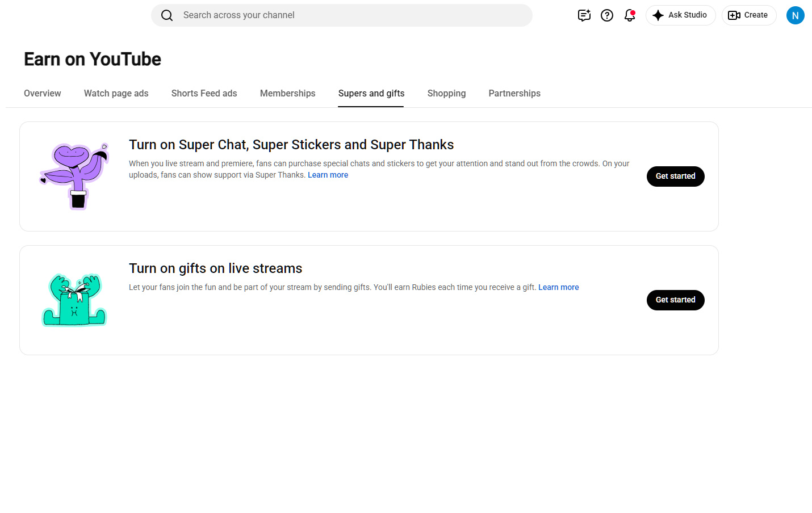Viewport: 812px width, 513px height.
Task: Switch to the Overview tab
Action: coord(43,94)
